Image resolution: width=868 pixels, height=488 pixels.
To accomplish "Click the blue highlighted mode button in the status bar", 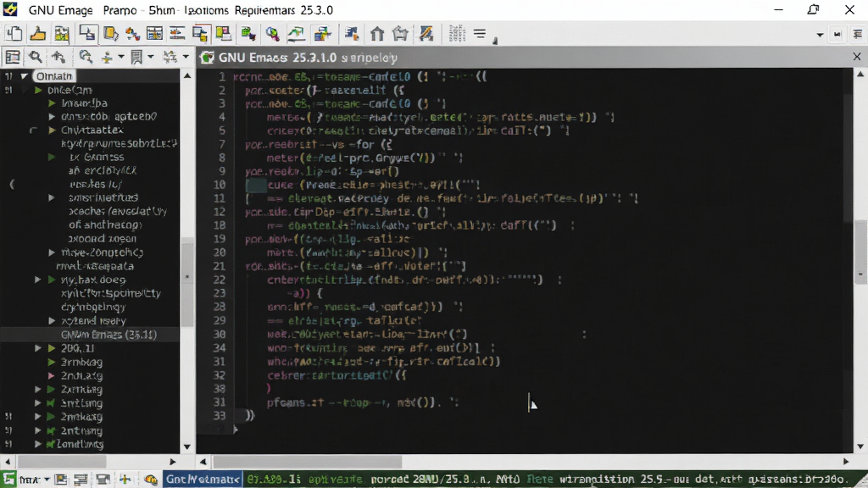I will click(x=202, y=480).
